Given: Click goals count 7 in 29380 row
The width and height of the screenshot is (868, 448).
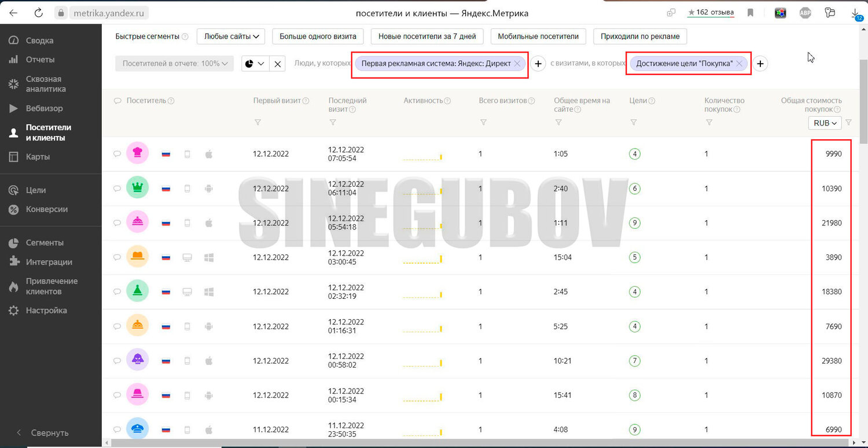Looking at the screenshot, I should pos(635,361).
